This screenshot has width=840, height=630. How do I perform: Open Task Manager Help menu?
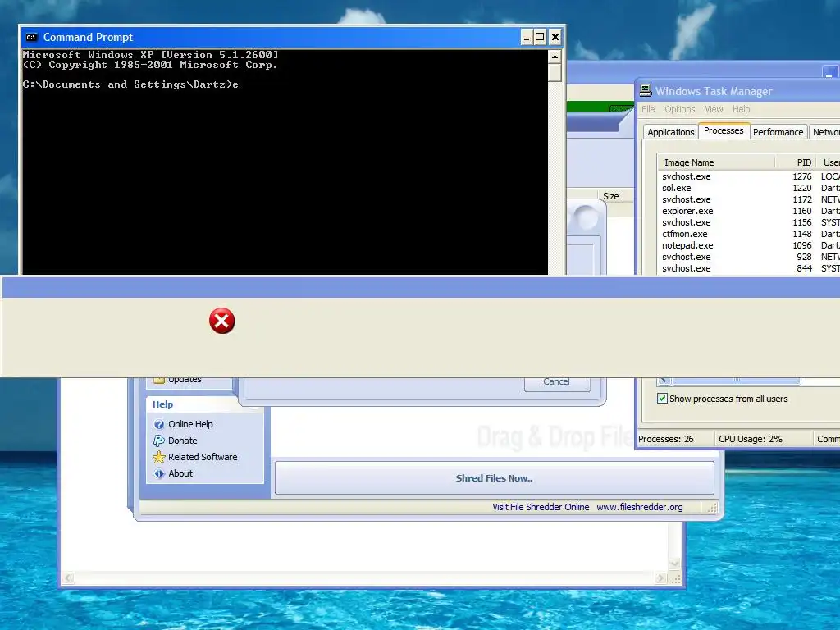point(741,109)
